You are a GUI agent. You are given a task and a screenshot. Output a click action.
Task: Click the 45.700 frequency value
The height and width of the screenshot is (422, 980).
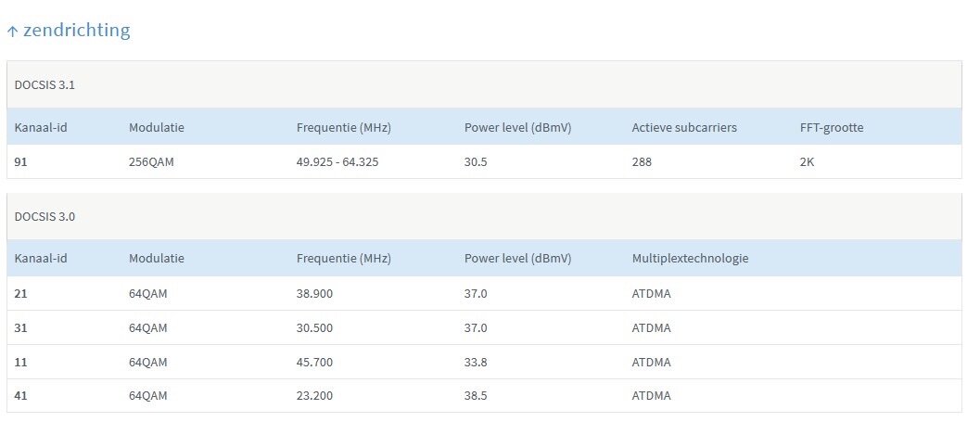(315, 362)
